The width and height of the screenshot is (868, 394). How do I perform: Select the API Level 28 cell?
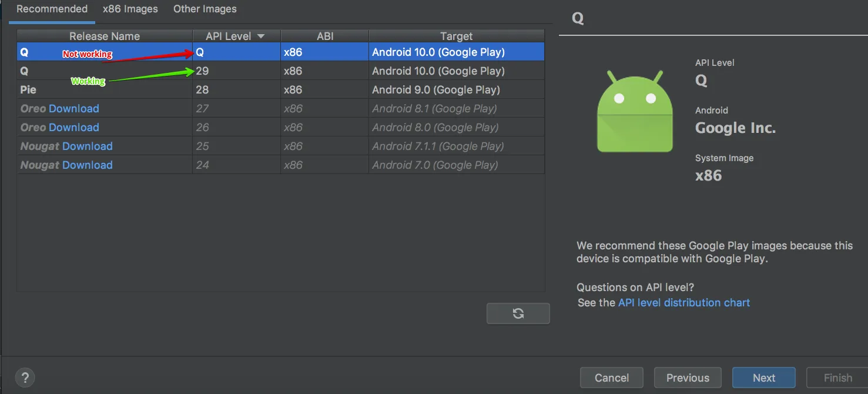[x=237, y=90]
